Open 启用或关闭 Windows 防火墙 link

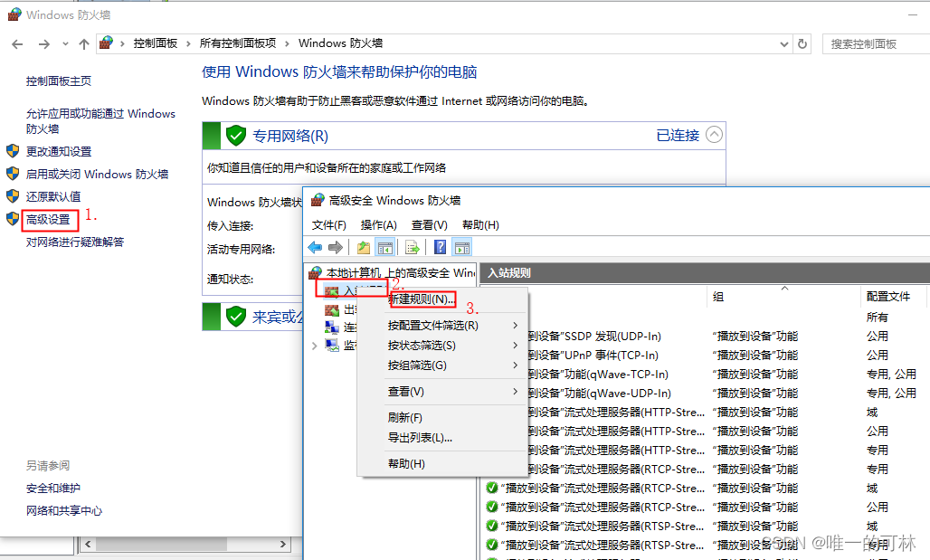coord(98,174)
